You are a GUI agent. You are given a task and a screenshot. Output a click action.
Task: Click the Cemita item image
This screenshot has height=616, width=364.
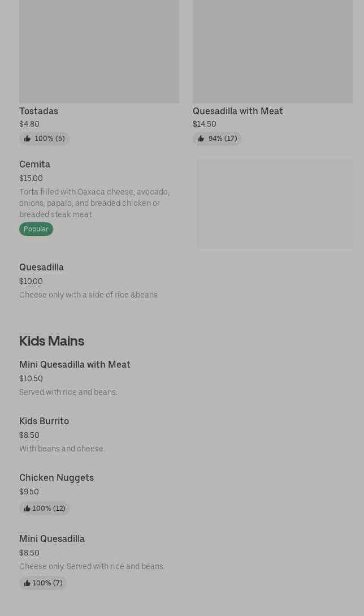tap(275, 203)
